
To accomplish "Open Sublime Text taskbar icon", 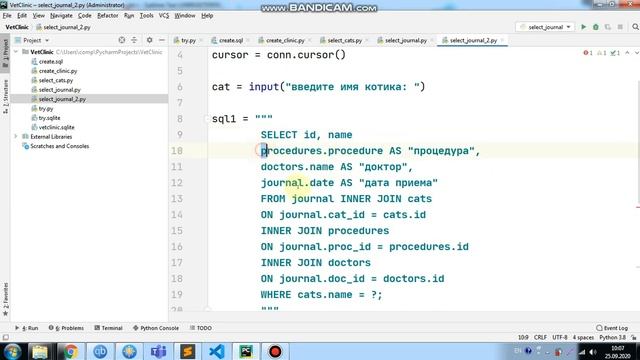I will tap(188, 351).
